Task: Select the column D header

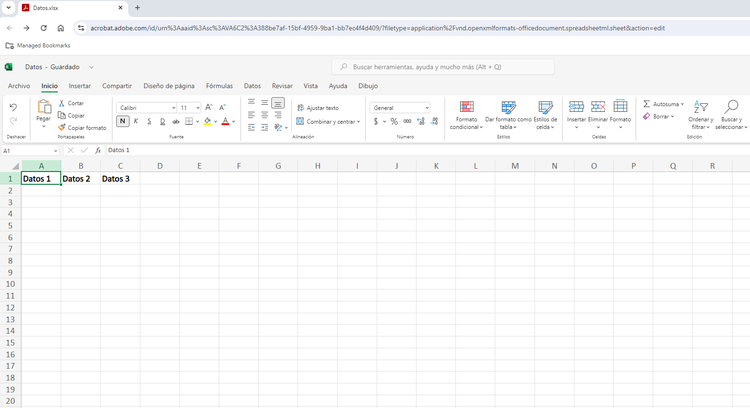Action: [x=160, y=166]
